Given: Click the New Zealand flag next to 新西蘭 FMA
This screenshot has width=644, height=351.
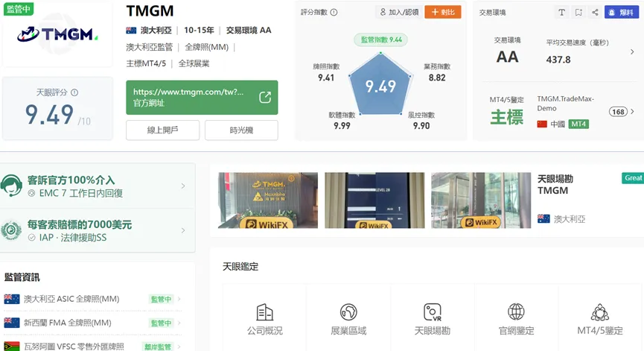Looking at the screenshot, I should click(11, 323).
